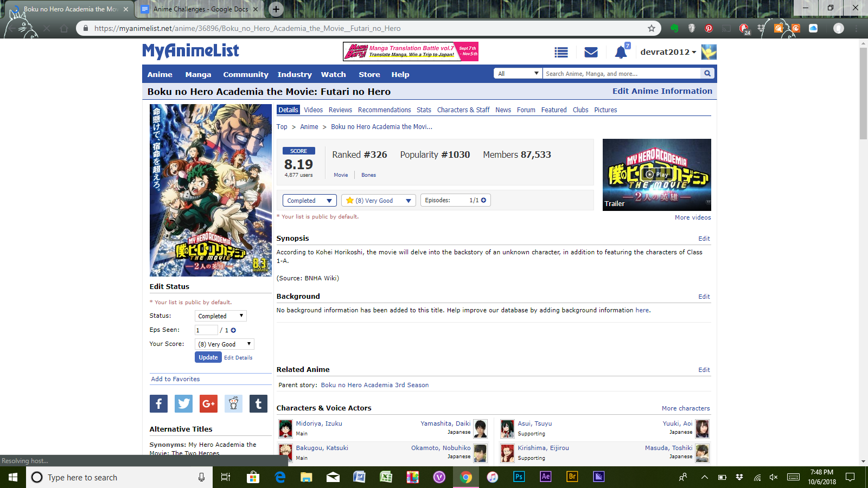
Task: Click the browser address bar URL
Action: point(247,28)
